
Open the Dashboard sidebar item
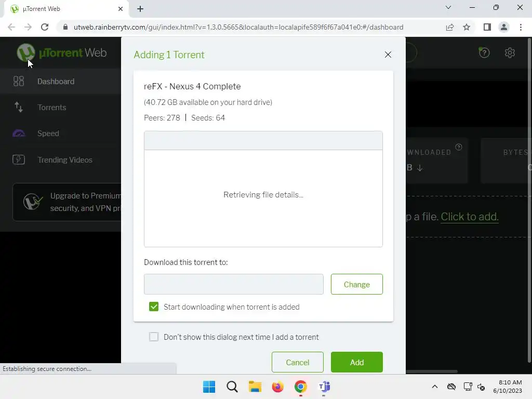click(60, 81)
